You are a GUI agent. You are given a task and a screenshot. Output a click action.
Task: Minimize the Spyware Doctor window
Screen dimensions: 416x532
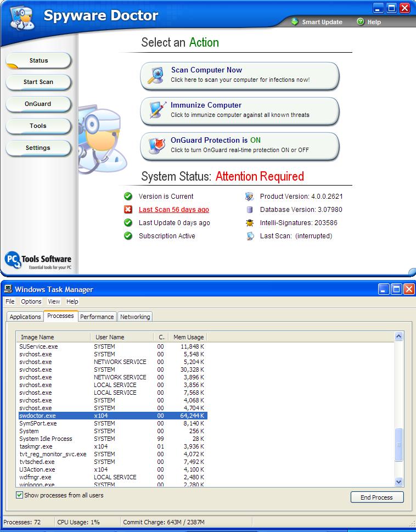click(x=378, y=8)
